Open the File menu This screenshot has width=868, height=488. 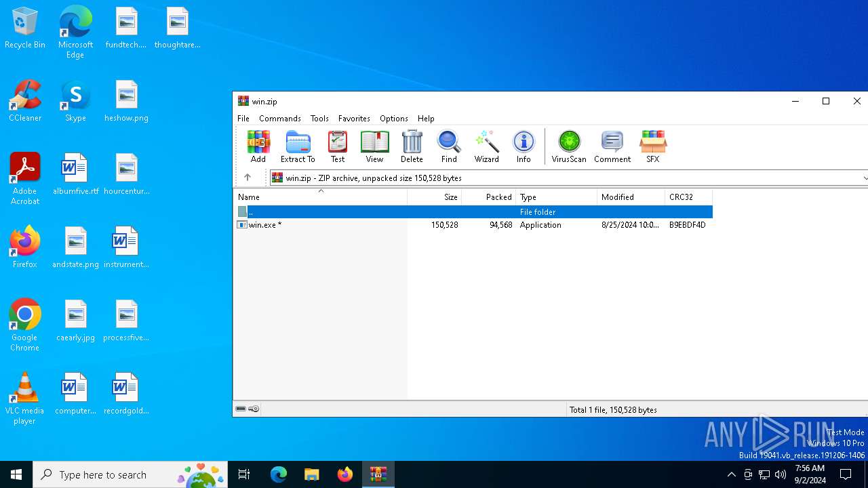[x=243, y=118]
